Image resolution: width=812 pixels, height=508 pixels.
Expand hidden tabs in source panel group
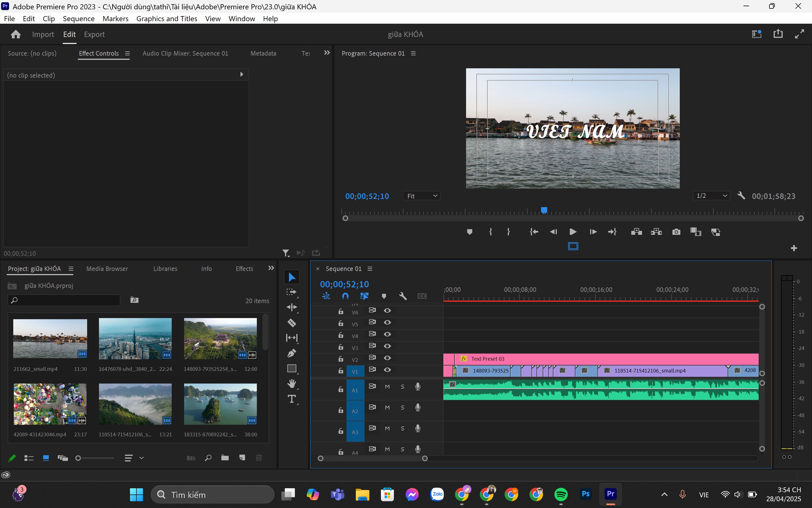[327, 53]
